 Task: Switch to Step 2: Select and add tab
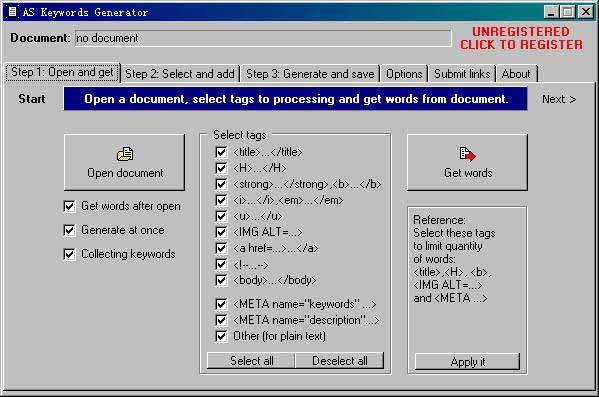[x=180, y=74]
